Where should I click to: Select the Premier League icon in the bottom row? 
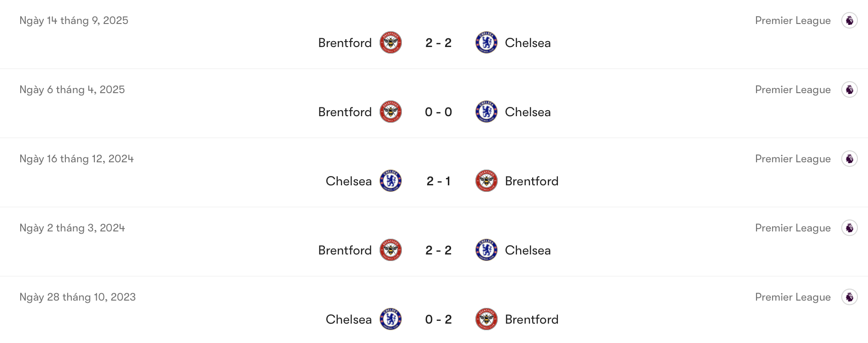(850, 297)
